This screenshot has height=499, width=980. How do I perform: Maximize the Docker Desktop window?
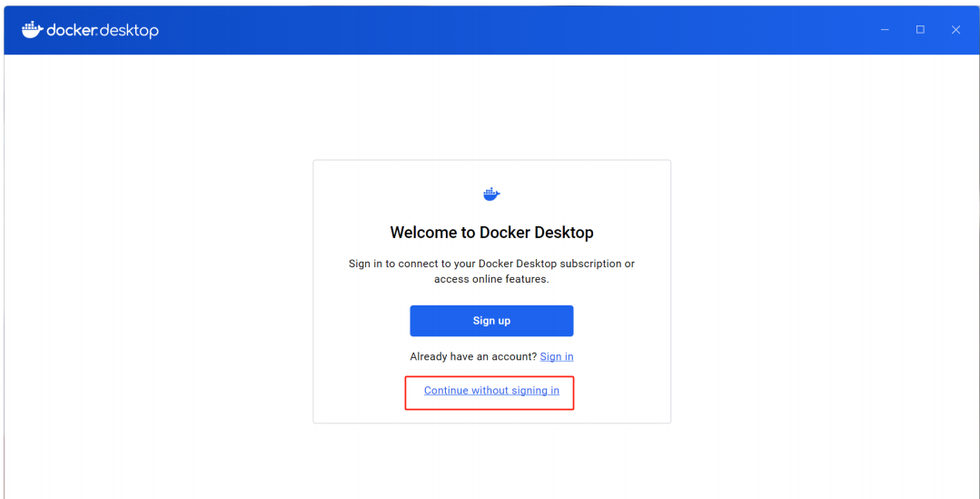920,29
